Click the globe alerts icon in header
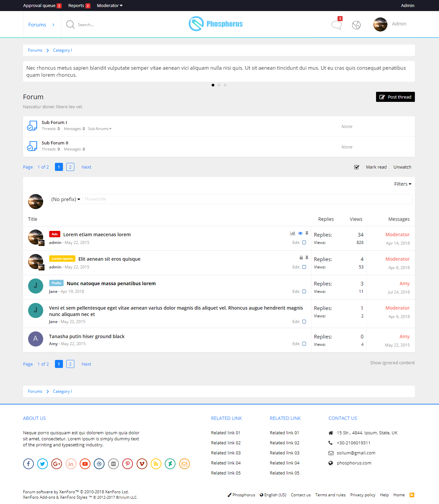439x504 pixels. [x=356, y=25]
